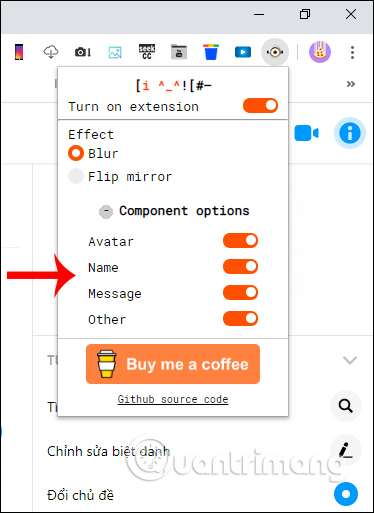374x513 pixels.
Task: Click the cloud download extension icon
Action: (51, 52)
